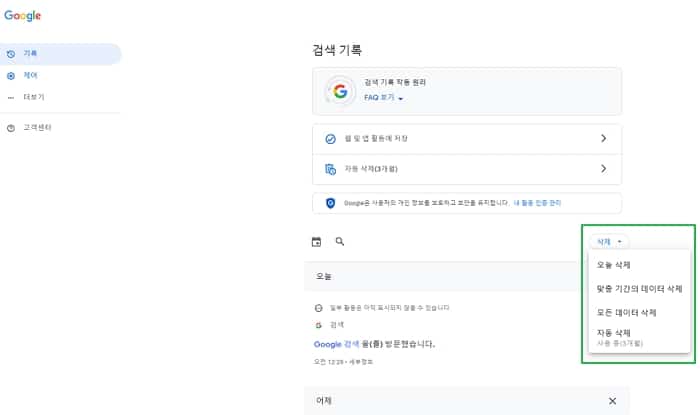Click the Google logo at top left

tap(23, 16)
